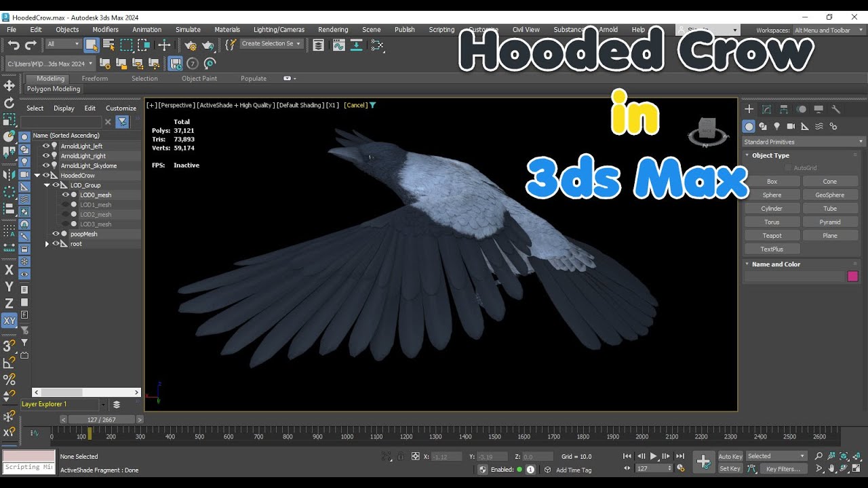Expand the root node in the explorer

click(47, 244)
